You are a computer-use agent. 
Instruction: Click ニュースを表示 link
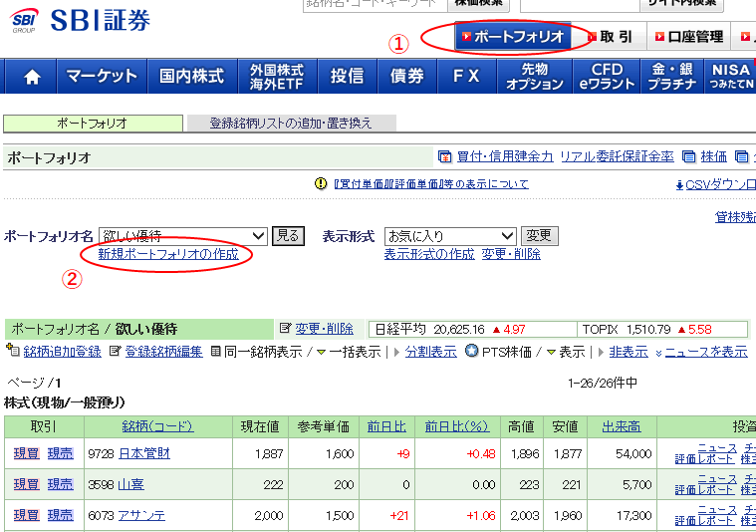click(706, 352)
